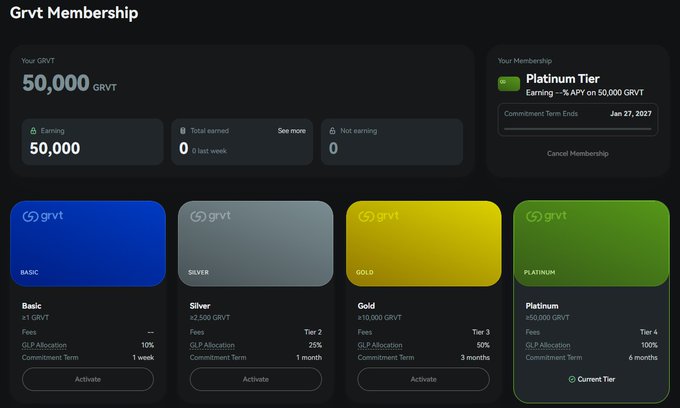The width and height of the screenshot is (680, 408).
Task: Click the '1 month' commitment term
Action: pos(309,358)
